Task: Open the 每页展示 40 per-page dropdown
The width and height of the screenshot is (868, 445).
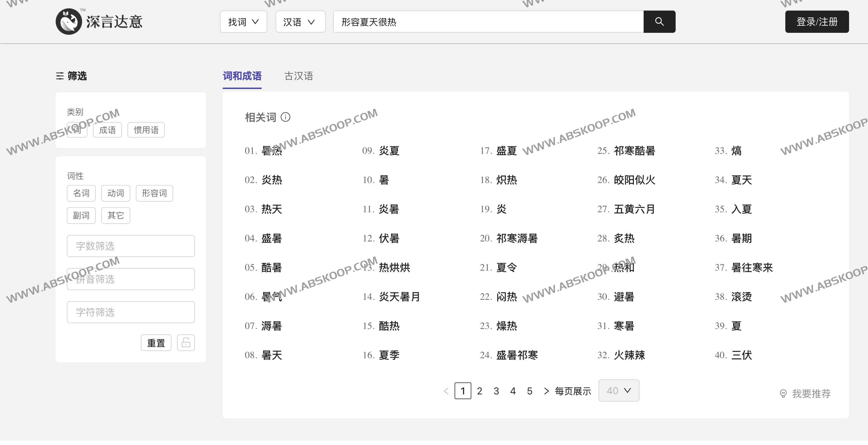Action: click(618, 390)
